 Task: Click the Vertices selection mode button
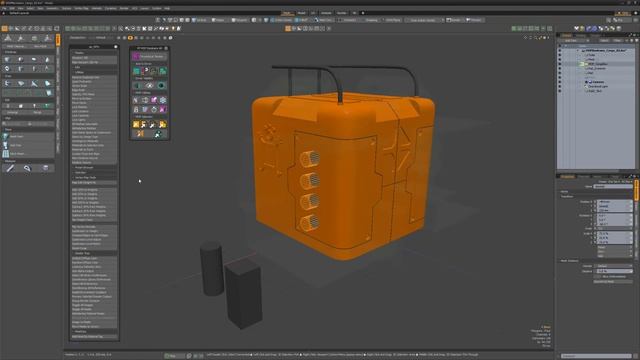[x=200, y=20]
